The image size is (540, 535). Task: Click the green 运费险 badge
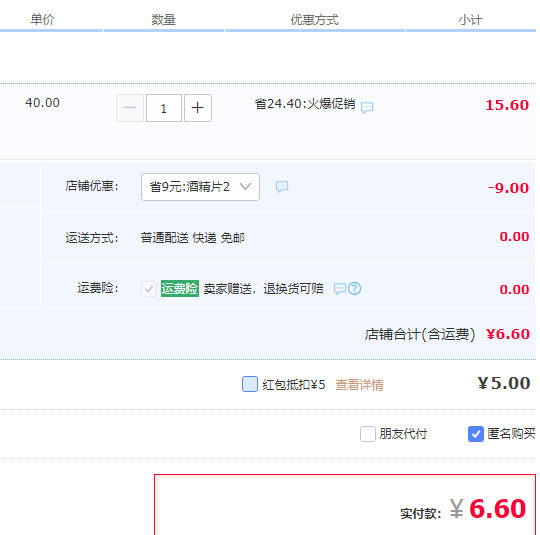click(x=180, y=288)
